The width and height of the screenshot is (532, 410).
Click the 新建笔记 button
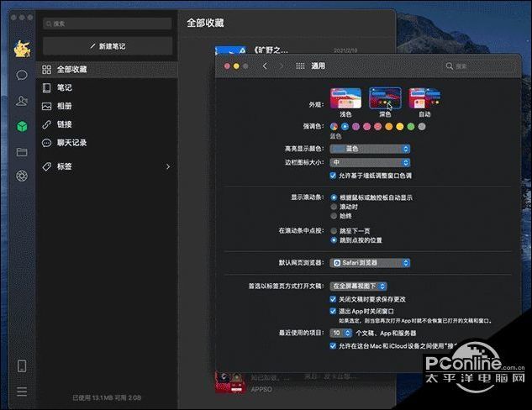[108, 46]
